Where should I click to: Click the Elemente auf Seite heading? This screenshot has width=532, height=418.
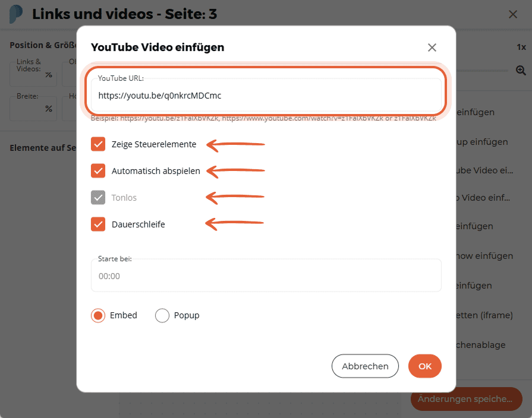[43, 148]
